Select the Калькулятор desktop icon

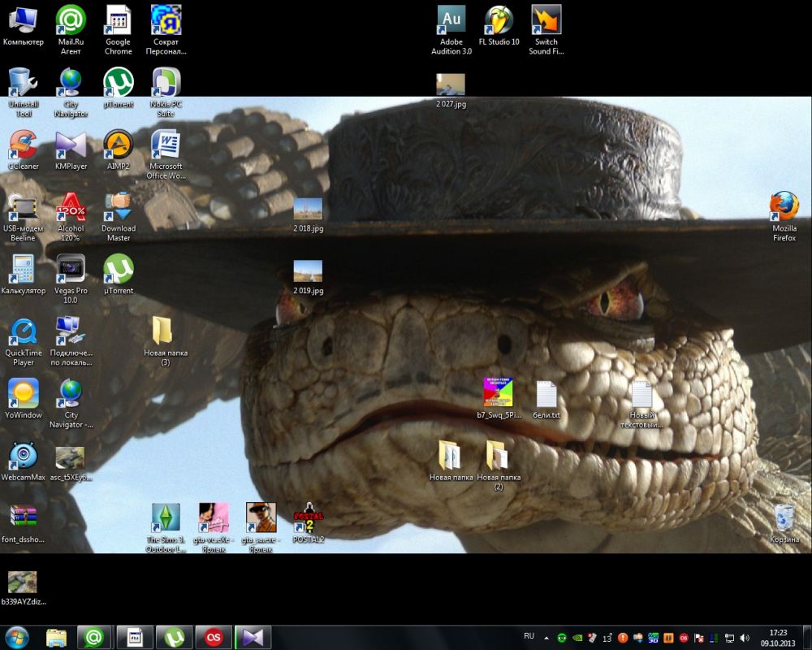24,275
